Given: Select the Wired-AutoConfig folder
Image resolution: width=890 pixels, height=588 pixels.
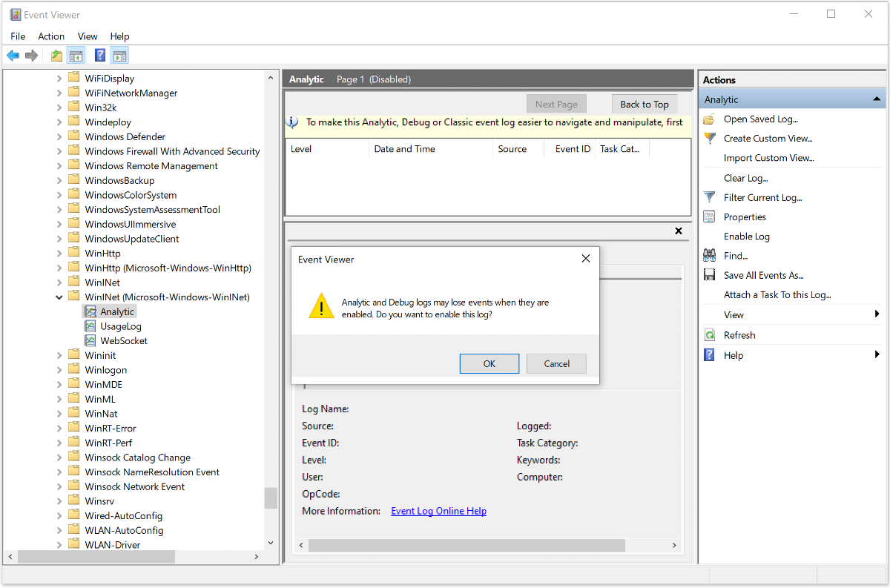Looking at the screenshot, I should (123, 515).
